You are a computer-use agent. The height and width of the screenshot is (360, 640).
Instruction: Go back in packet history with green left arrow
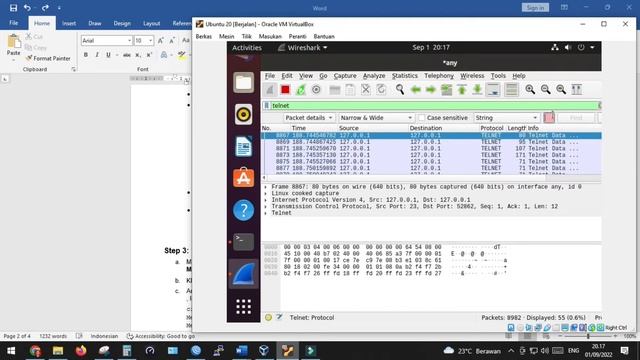click(x=416, y=89)
